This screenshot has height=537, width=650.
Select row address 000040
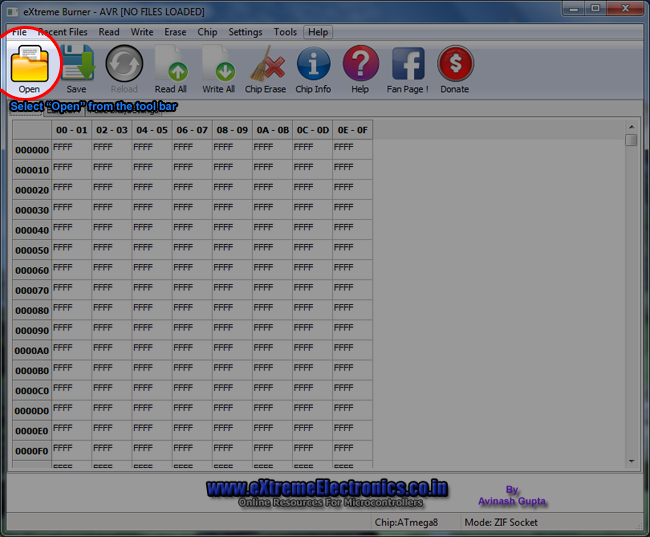[x=32, y=231]
